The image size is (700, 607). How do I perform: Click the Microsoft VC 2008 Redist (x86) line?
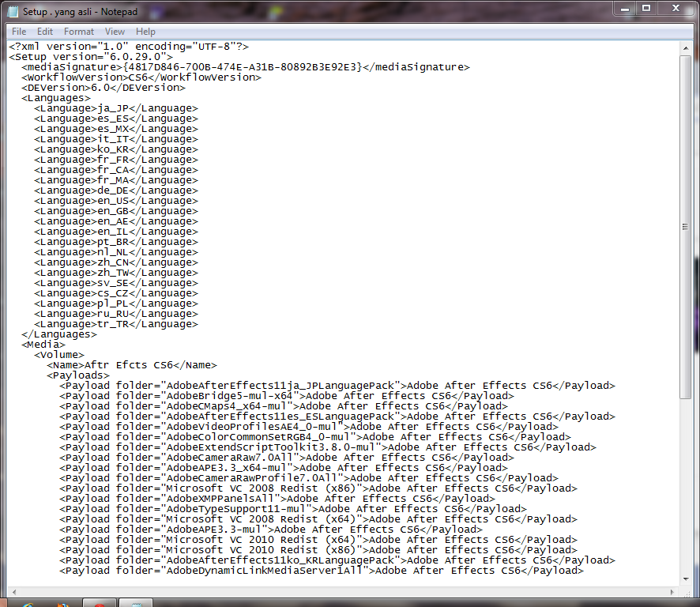(x=318, y=488)
